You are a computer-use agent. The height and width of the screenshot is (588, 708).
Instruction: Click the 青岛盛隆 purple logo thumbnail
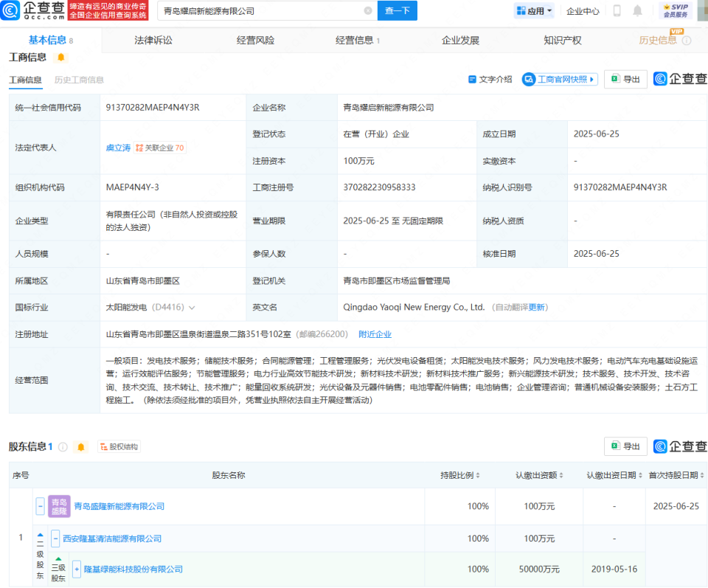tap(59, 506)
